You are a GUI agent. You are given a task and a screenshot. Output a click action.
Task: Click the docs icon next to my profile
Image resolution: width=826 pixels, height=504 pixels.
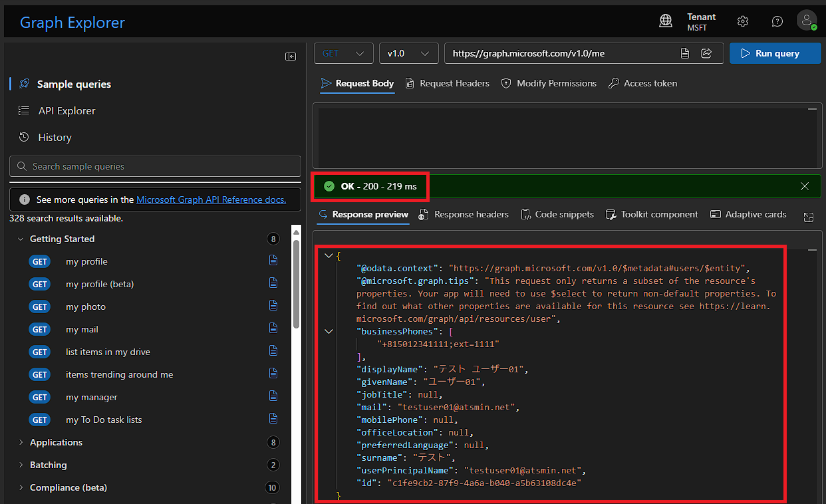pos(273,261)
